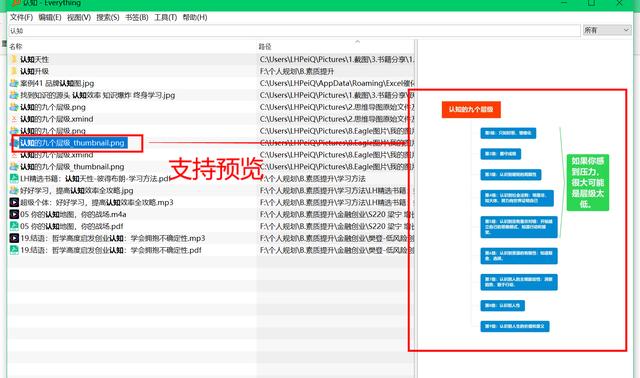Click the mind map preview image in preview pane
The height and width of the screenshot is (378, 640).
point(525,216)
